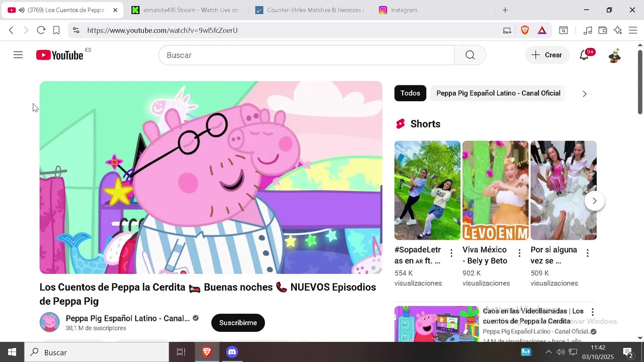Image resolution: width=644 pixels, height=362 pixels.
Task: Switch to elmalote495 Stream tab
Action: click(186, 10)
